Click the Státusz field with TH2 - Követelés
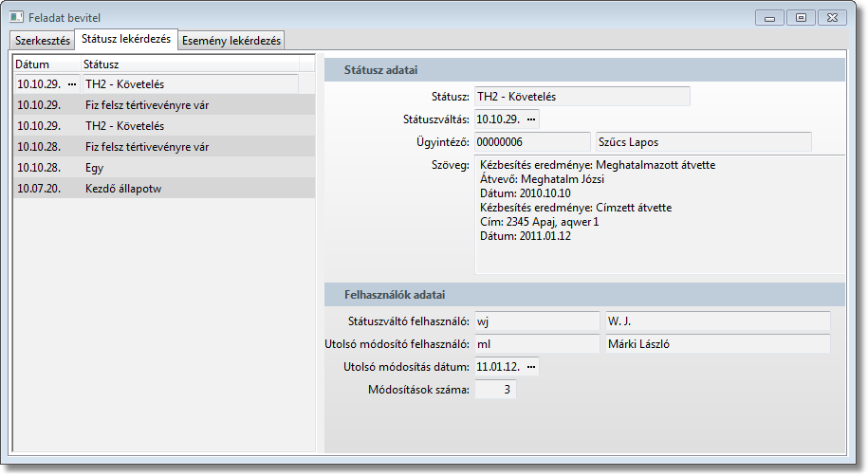 [x=582, y=97]
